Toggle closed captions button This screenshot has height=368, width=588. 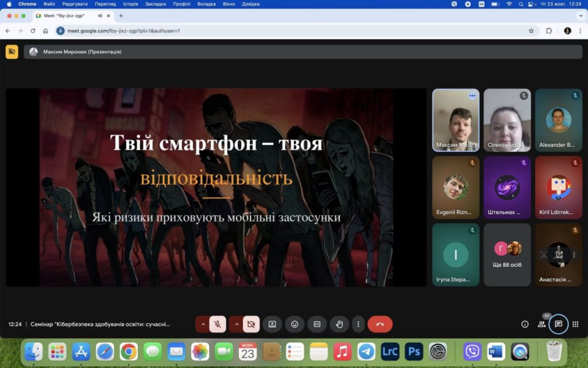click(x=316, y=324)
